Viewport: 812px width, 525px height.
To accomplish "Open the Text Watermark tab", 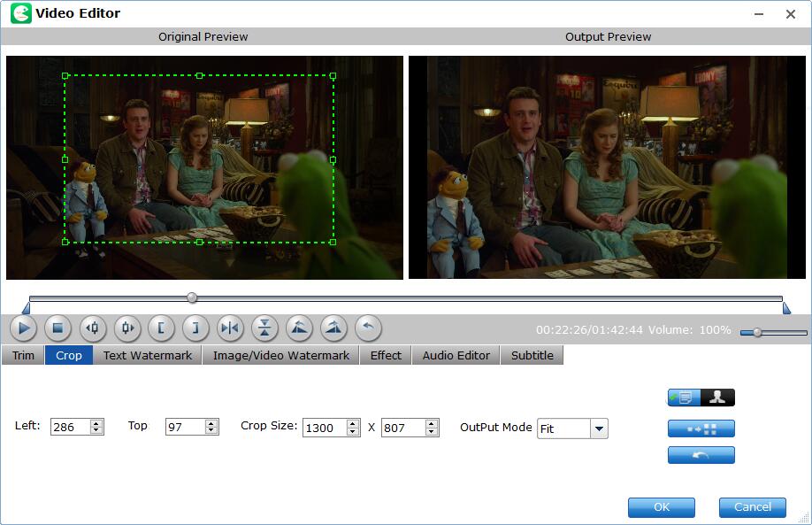I will (148, 356).
